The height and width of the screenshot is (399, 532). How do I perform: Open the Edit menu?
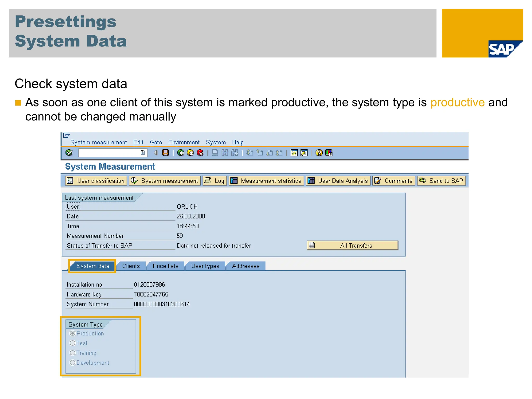138,142
